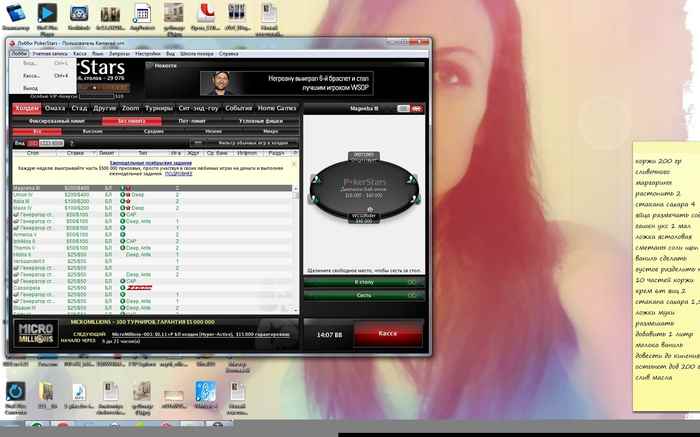
Task: Switch to the Омаха game tab
Action: coord(55,108)
